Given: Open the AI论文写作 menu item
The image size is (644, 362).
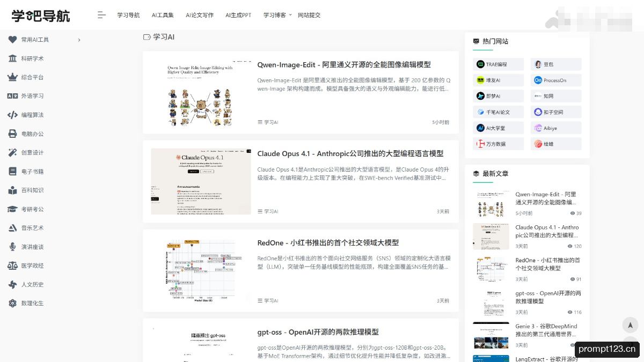Looking at the screenshot, I should pos(200,15).
